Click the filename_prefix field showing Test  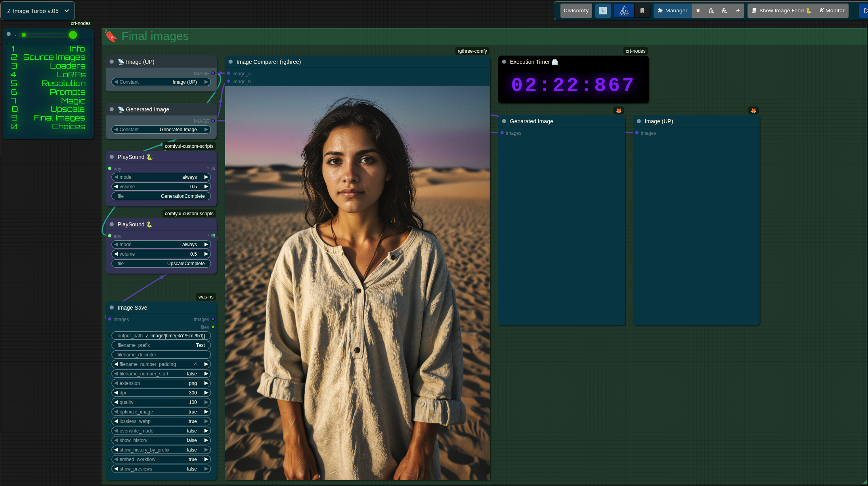click(x=161, y=345)
